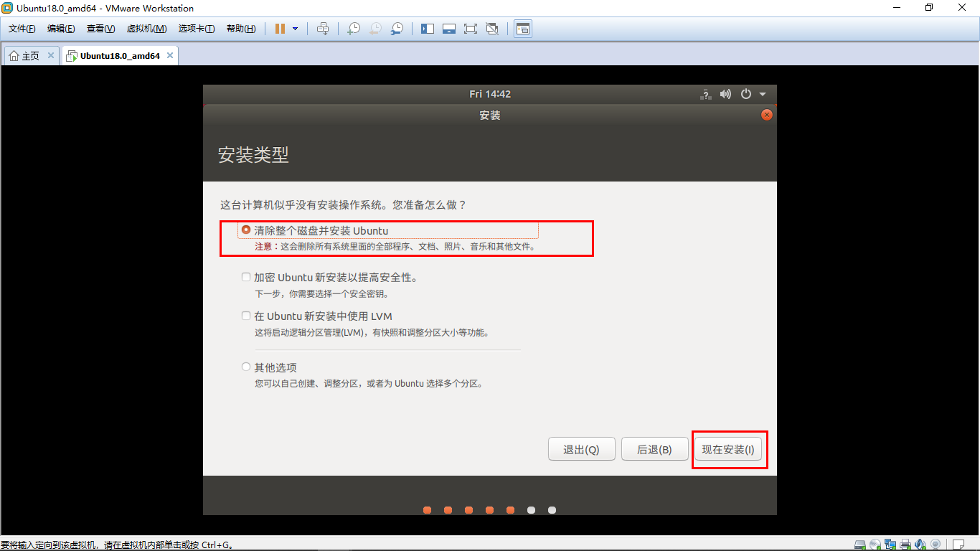The width and height of the screenshot is (980, 551).
Task: Close the 主页 tab
Action: pyautogui.click(x=51, y=55)
